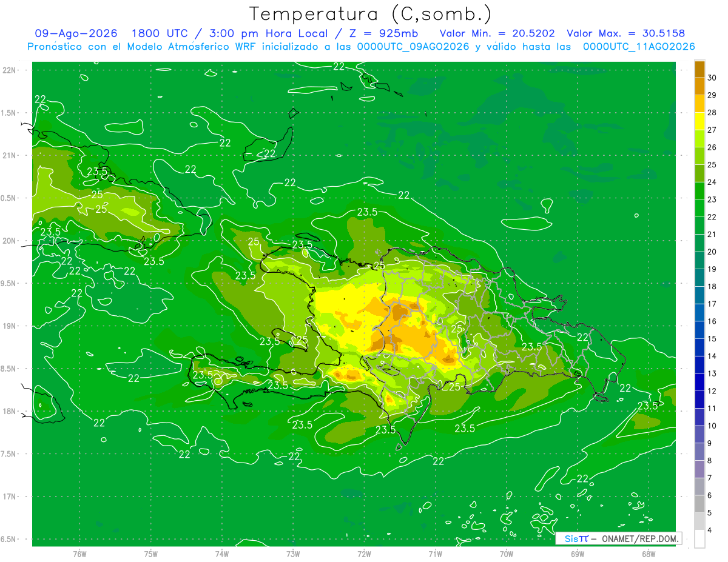Click the '74W' longitude axis label
The width and height of the screenshot is (728, 562).
(x=222, y=554)
